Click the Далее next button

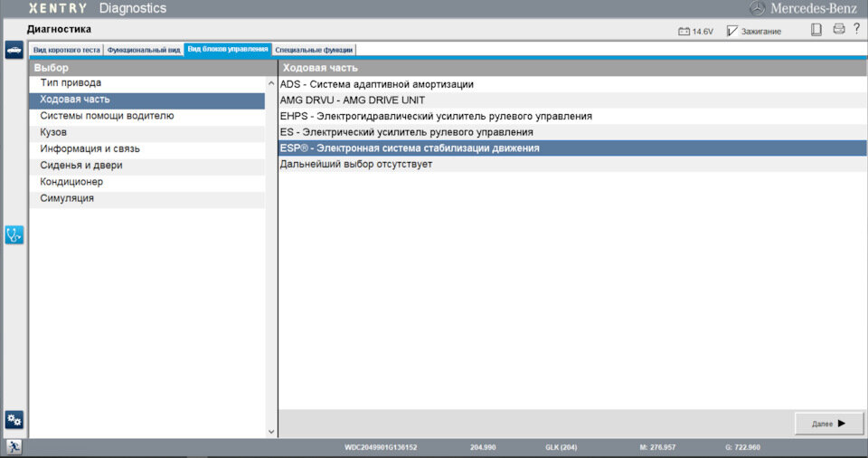829,424
